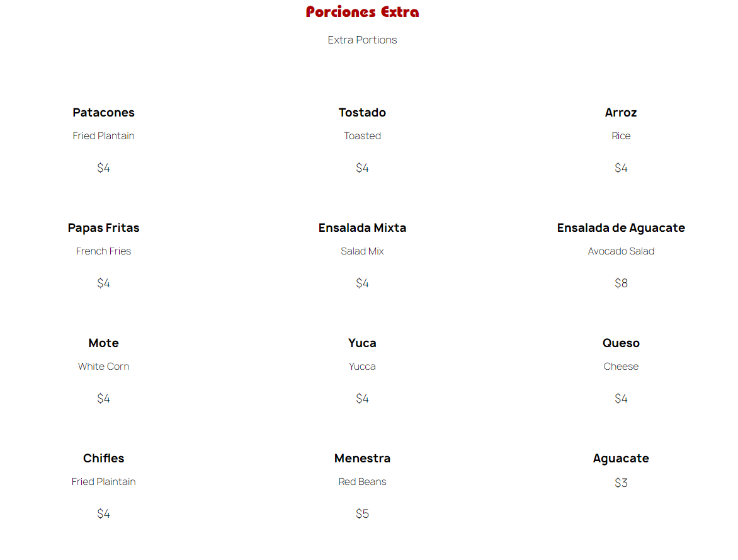Screen dimensions: 738x560
Task: Choose the Ensalada Mixta item
Action: click(x=362, y=228)
